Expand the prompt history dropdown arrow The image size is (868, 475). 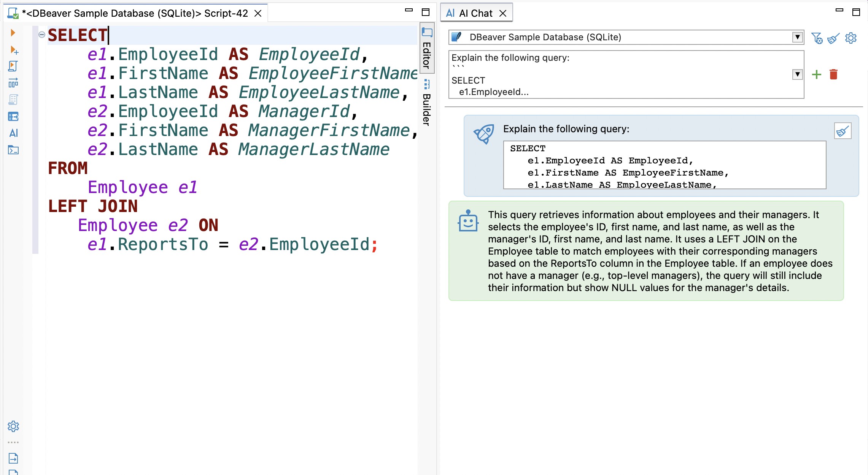click(797, 74)
